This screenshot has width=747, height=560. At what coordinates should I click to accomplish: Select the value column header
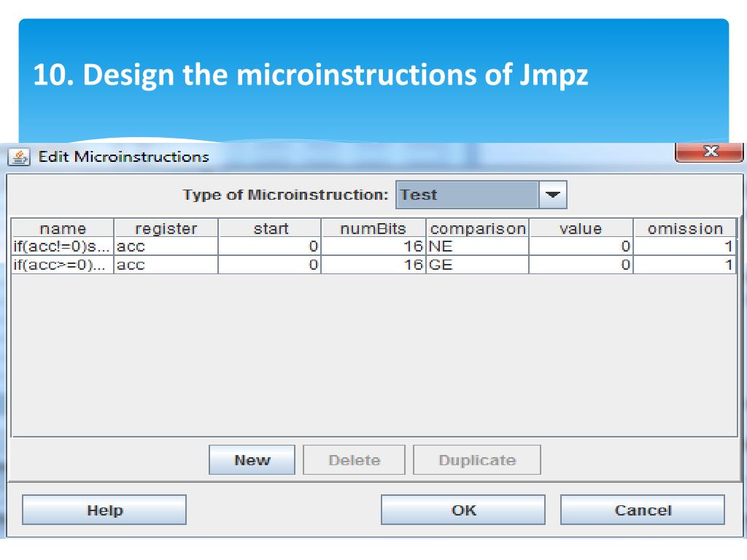(581, 228)
